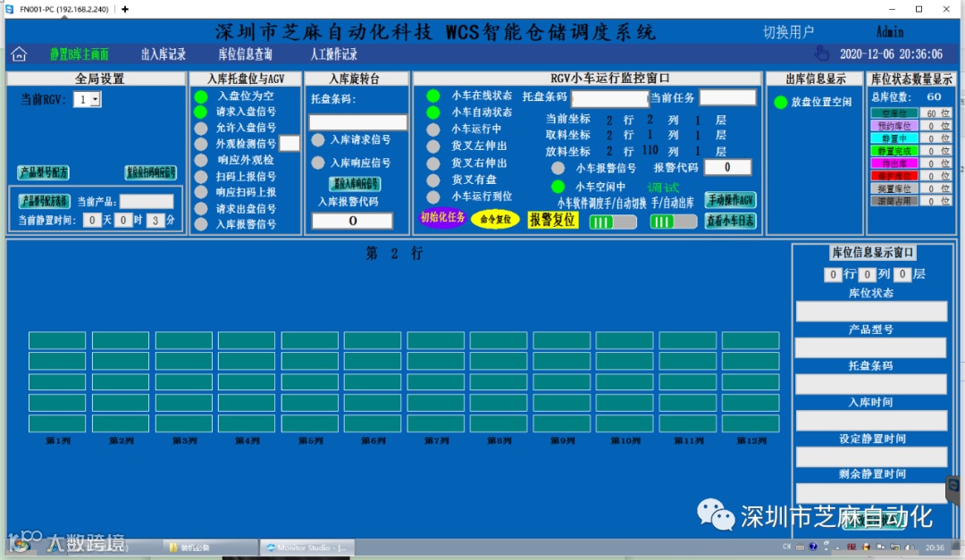This screenshot has height=560, width=965.
Task: Open 库位信息查询 tab
Action: coord(246,54)
